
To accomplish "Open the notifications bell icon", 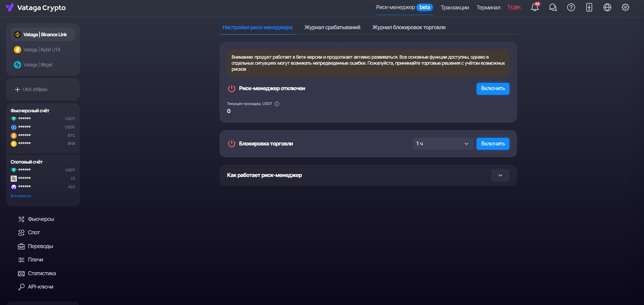I will pyautogui.click(x=535, y=7).
